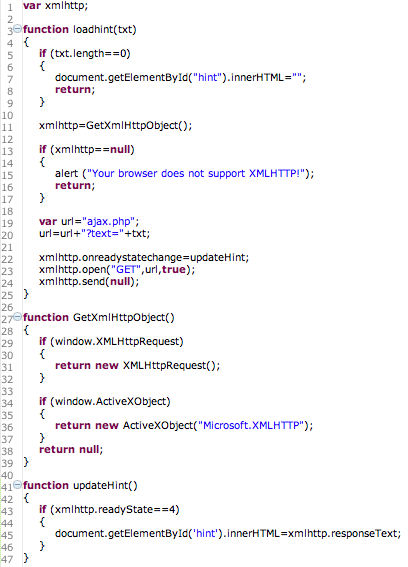Click the xmlhttp.open("GET",url,true) statement
Viewport: 408px width, 567px height.
(117, 269)
